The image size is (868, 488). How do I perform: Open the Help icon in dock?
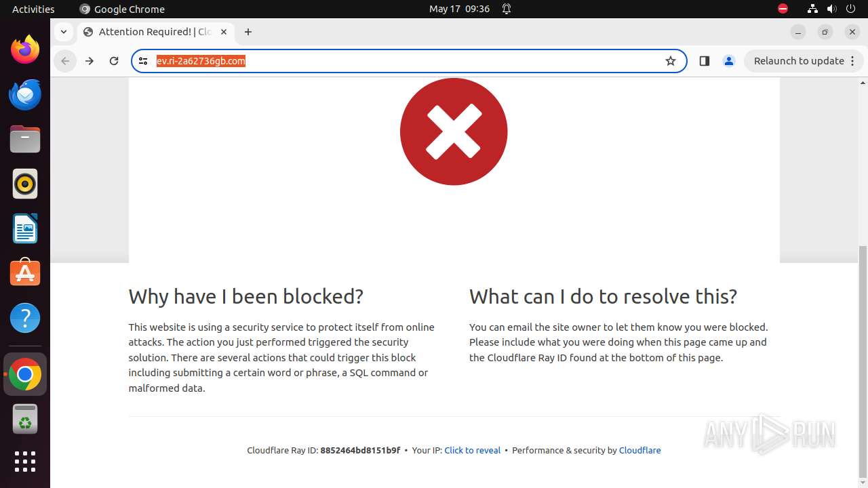(25, 318)
